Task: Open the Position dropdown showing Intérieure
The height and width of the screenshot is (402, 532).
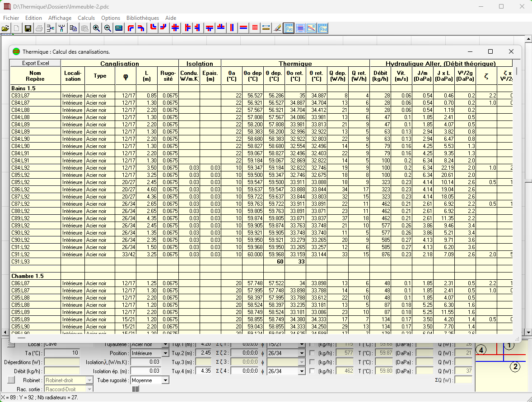Action: (x=165, y=353)
